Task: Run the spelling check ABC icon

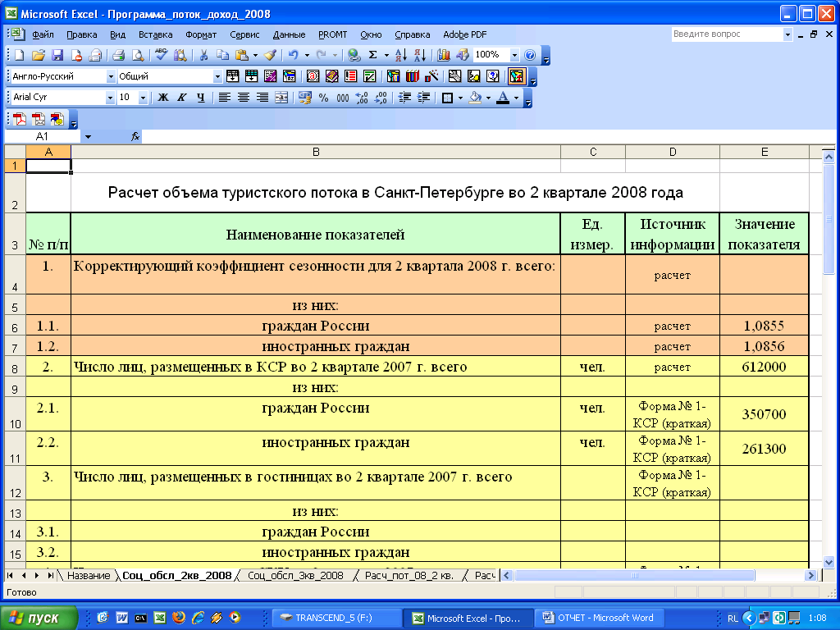Action: (162, 55)
